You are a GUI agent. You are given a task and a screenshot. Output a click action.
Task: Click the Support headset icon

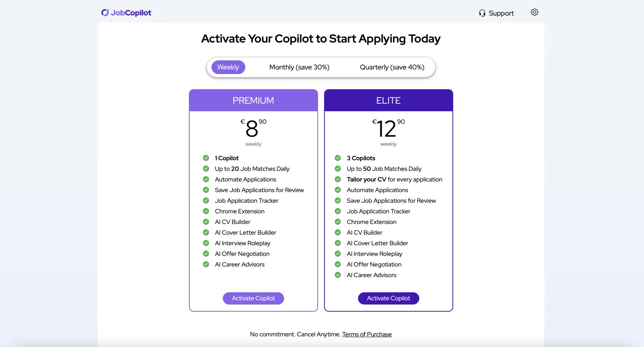(x=482, y=13)
